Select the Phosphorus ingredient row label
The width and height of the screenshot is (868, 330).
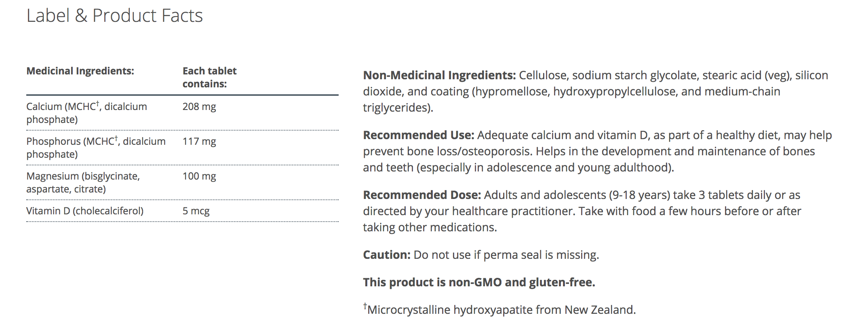pyautogui.click(x=96, y=148)
